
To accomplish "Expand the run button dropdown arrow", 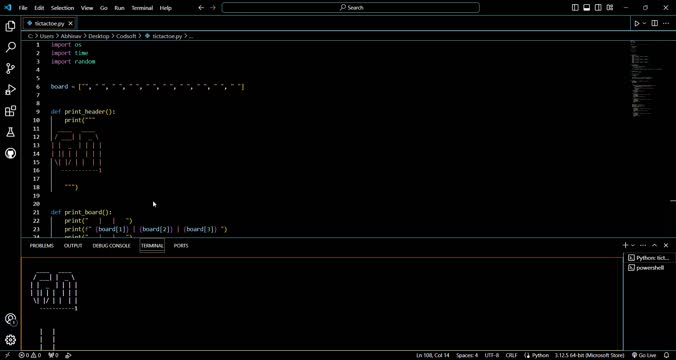I will [x=645, y=23].
